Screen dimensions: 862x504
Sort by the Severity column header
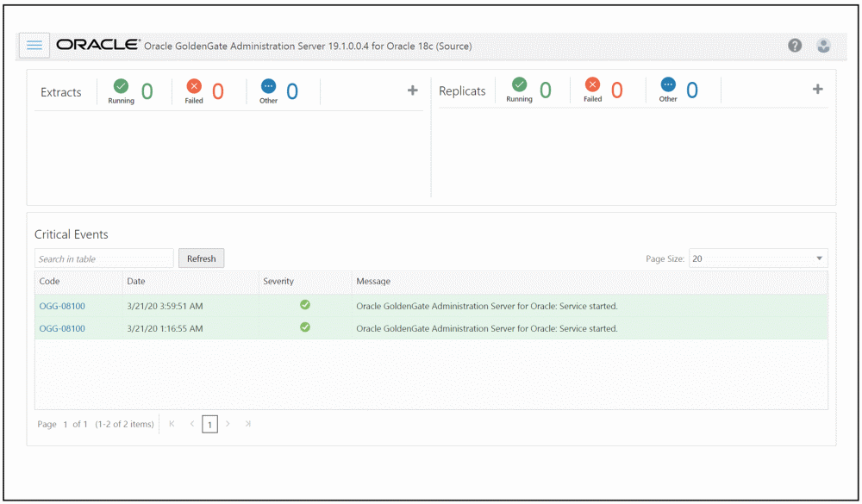click(x=305, y=282)
